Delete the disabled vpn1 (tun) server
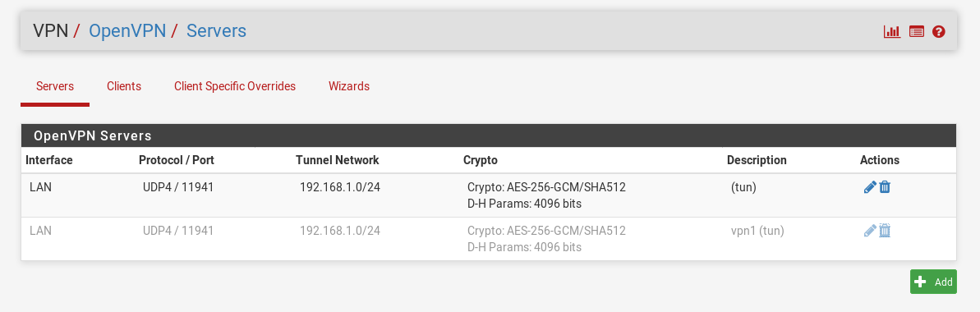This screenshot has height=312, width=980. 885,231
